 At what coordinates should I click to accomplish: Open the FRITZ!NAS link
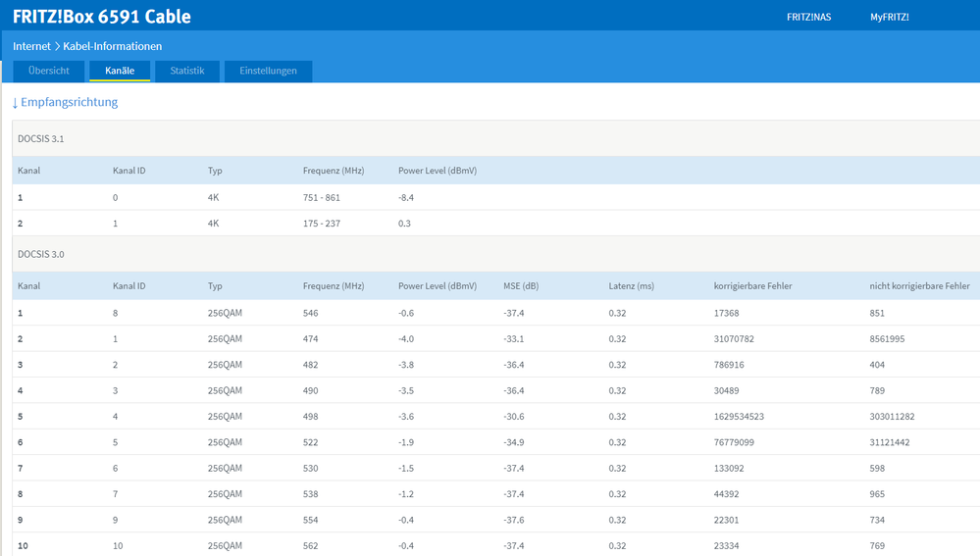point(808,17)
